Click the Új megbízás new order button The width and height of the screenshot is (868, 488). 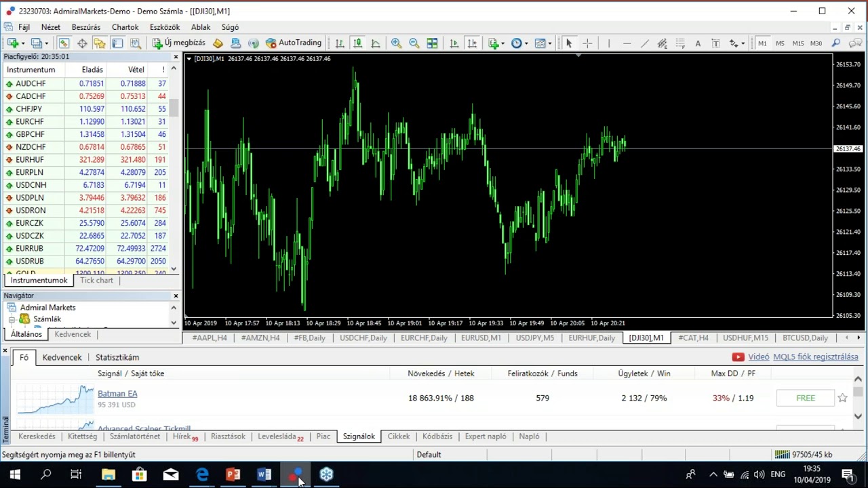(x=178, y=43)
